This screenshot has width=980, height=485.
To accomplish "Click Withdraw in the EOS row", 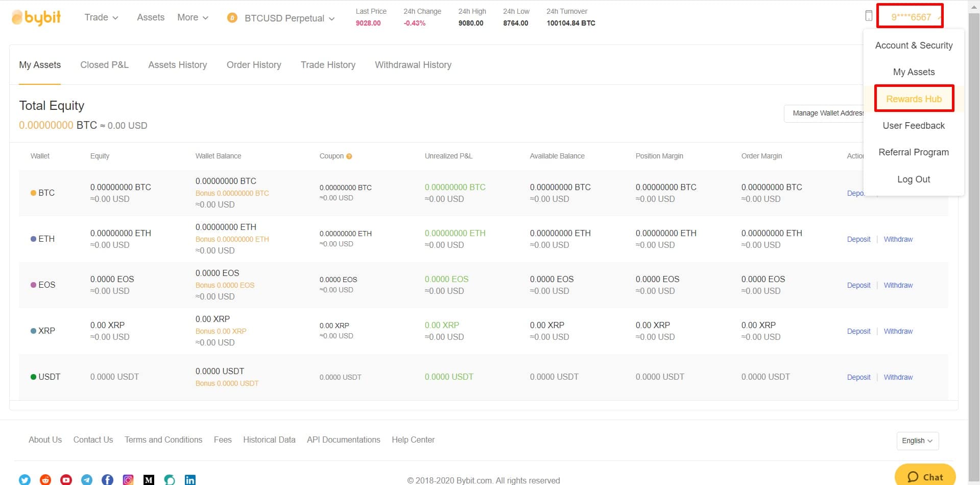I will pyautogui.click(x=898, y=285).
